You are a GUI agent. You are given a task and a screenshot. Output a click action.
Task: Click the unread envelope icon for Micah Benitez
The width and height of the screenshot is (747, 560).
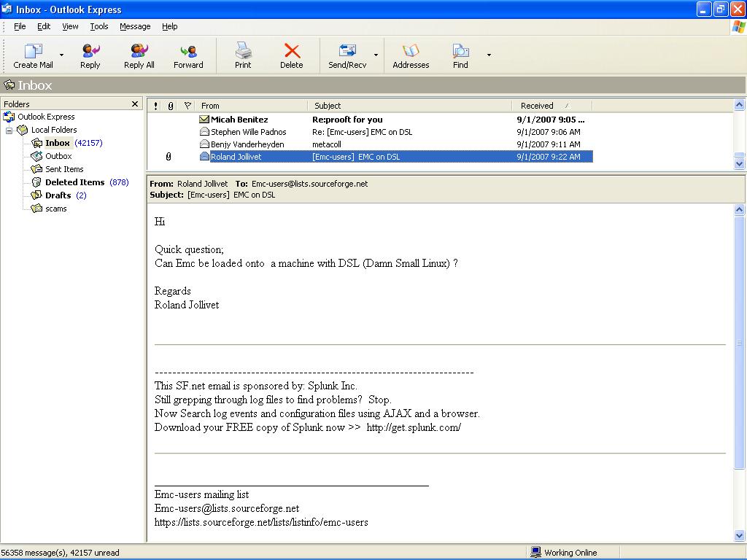[204, 120]
